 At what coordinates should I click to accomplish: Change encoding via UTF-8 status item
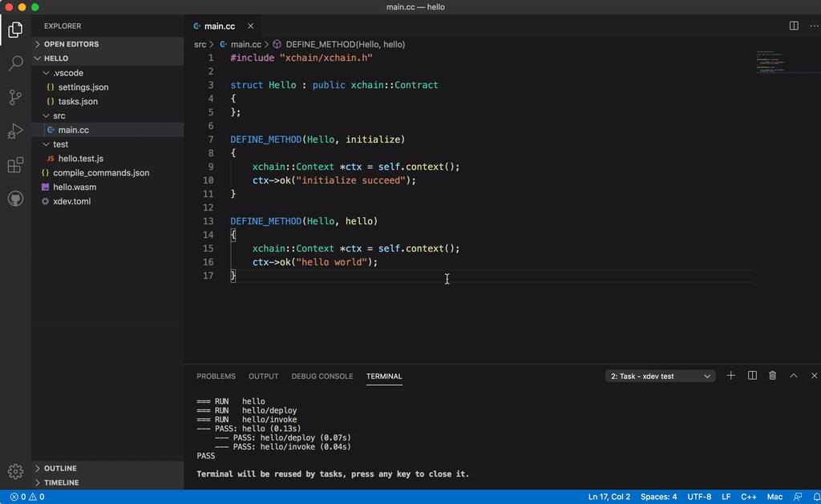pos(699,497)
